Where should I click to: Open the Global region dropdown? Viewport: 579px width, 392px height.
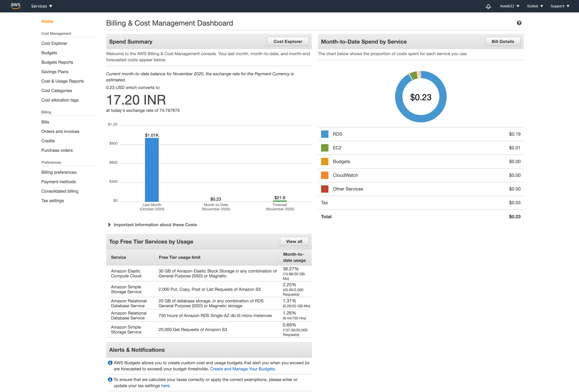(x=535, y=6)
